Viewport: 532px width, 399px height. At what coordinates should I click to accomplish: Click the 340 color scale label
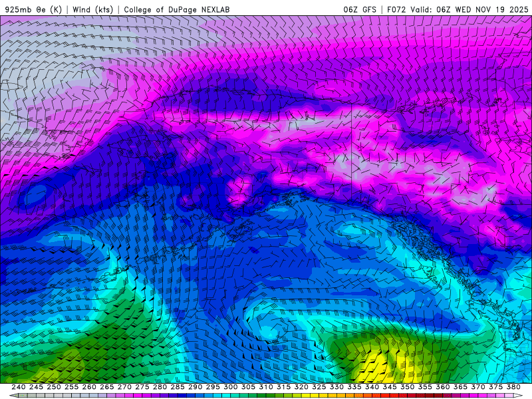click(x=372, y=387)
